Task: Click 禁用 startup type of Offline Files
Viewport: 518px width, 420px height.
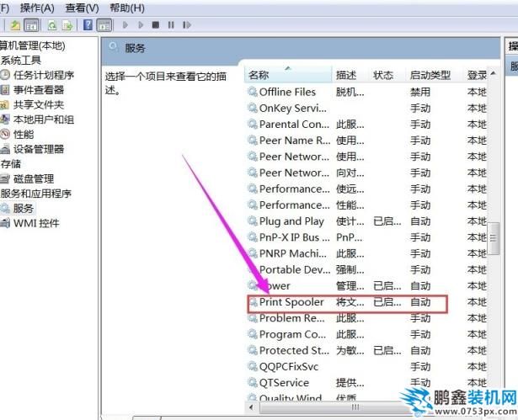Action: click(420, 92)
